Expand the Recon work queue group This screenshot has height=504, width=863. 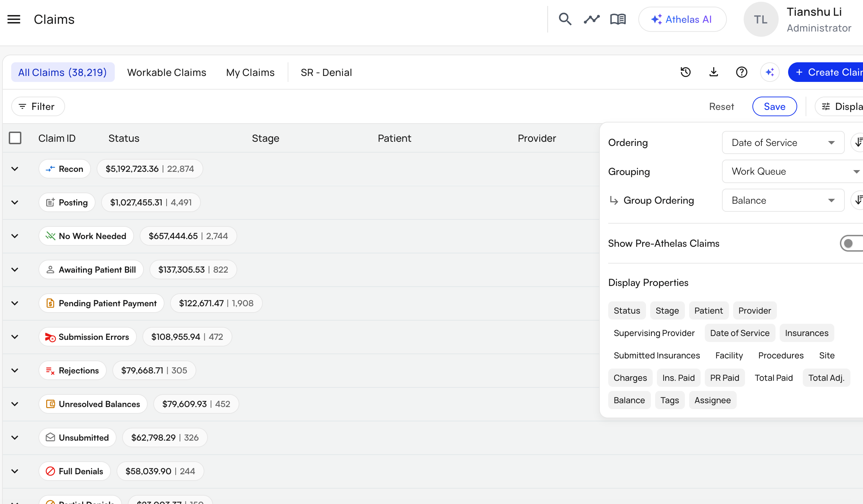15,169
